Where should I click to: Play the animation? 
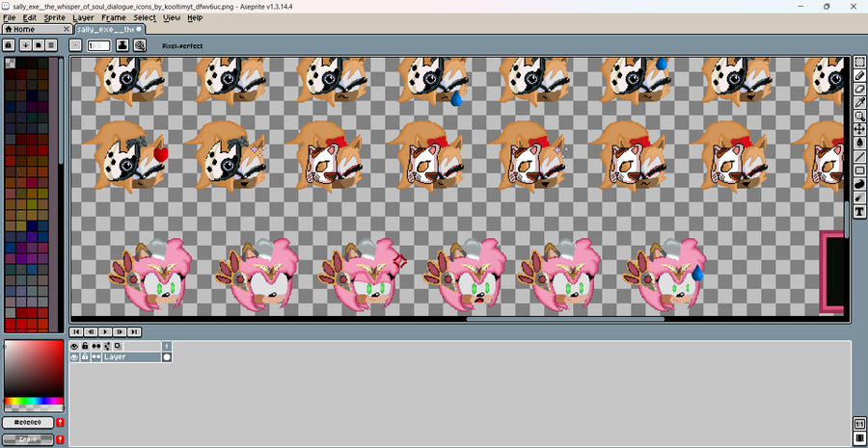[105, 331]
